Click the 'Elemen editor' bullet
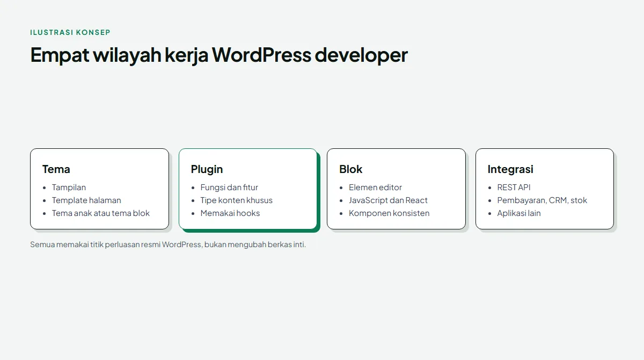The width and height of the screenshot is (644, 360). click(x=375, y=188)
